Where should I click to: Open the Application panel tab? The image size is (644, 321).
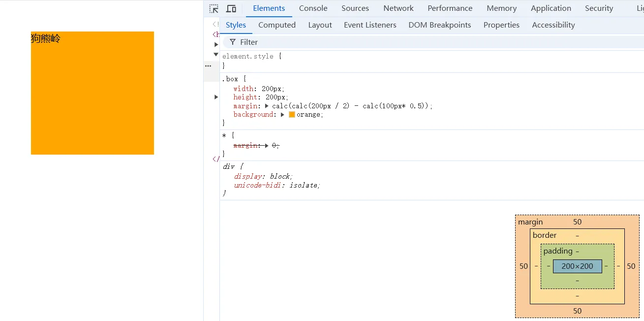(551, 8)
